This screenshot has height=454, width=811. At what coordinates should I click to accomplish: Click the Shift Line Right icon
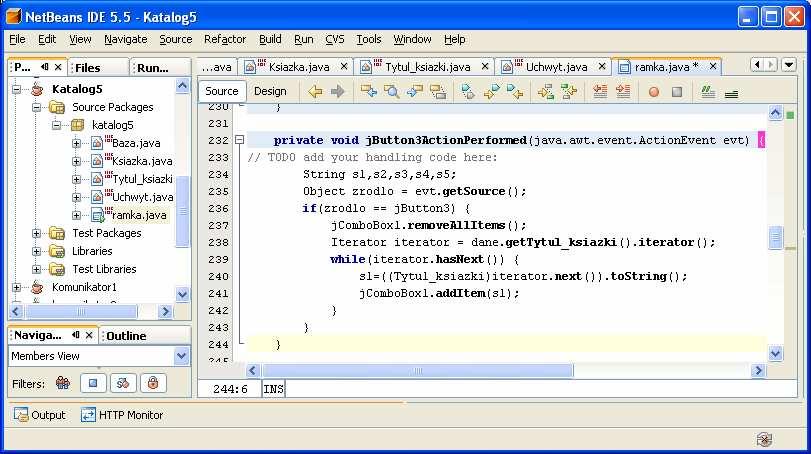[x=623, y=92]
